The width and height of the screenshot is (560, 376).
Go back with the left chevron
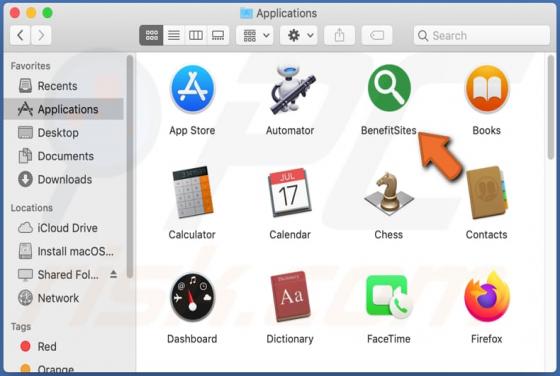click(x=20, y=35)
